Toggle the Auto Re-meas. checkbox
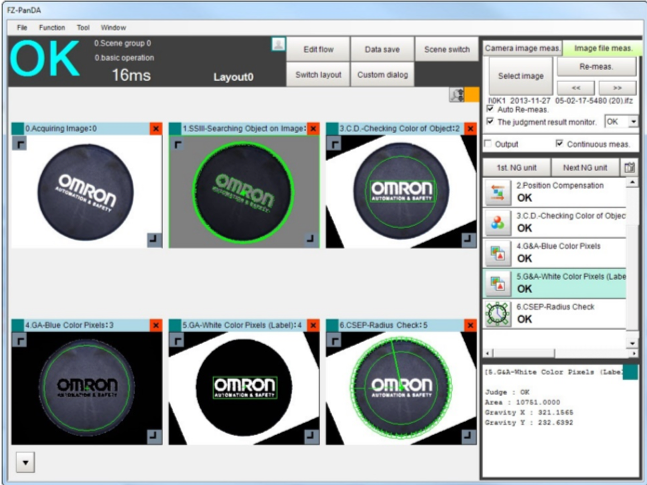Screen dimensions: 647x485 click(490, 108)
